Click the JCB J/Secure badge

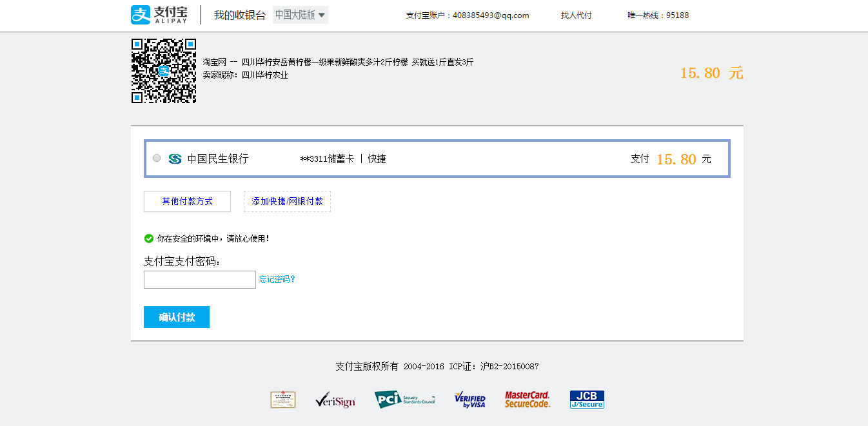pyautogui.click(x=587, y=400)
